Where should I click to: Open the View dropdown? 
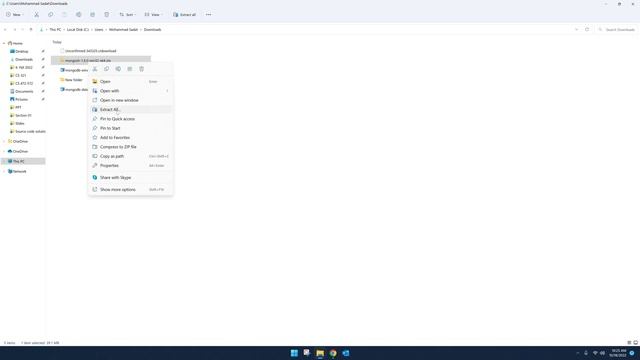pyautogui.click(x=153, y=15)
